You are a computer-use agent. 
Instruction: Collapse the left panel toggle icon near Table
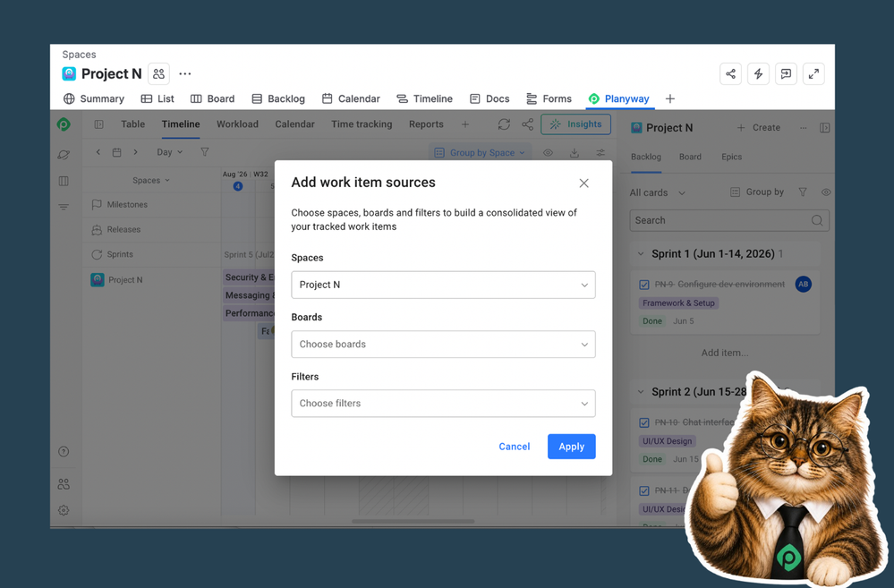pos(98,124)
